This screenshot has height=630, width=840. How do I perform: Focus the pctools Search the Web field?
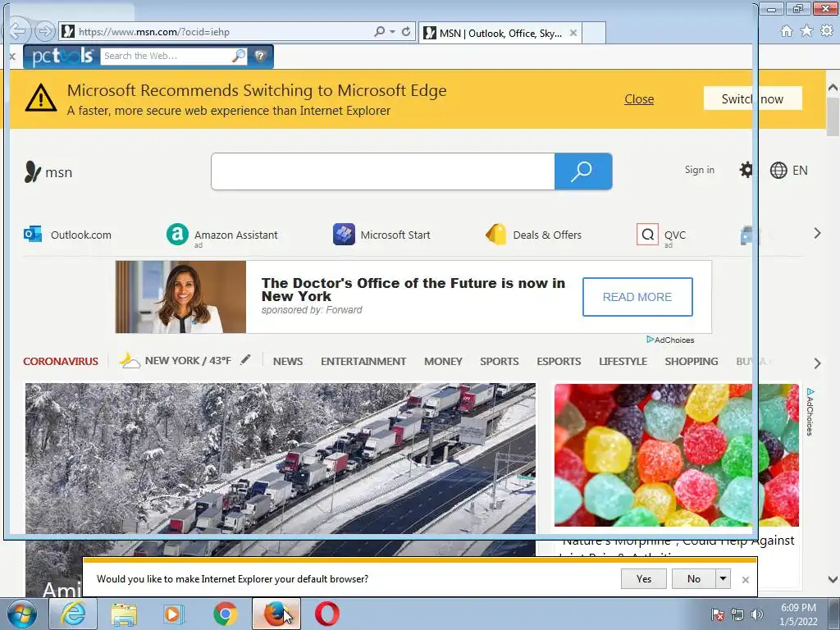pos(167,56)
